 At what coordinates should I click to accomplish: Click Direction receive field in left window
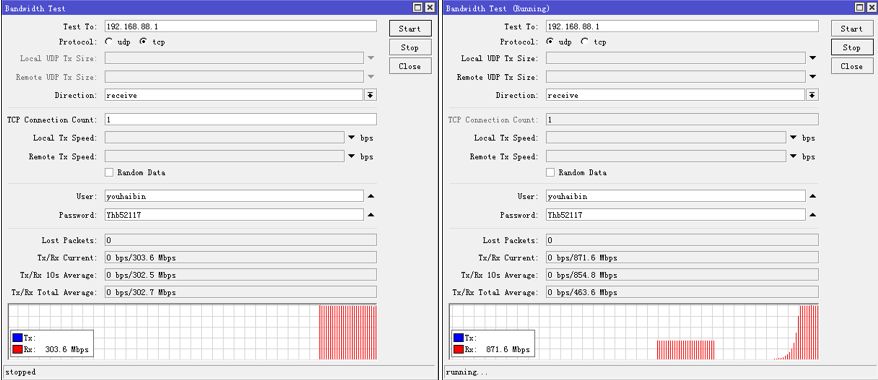click(x=234, y=95)
